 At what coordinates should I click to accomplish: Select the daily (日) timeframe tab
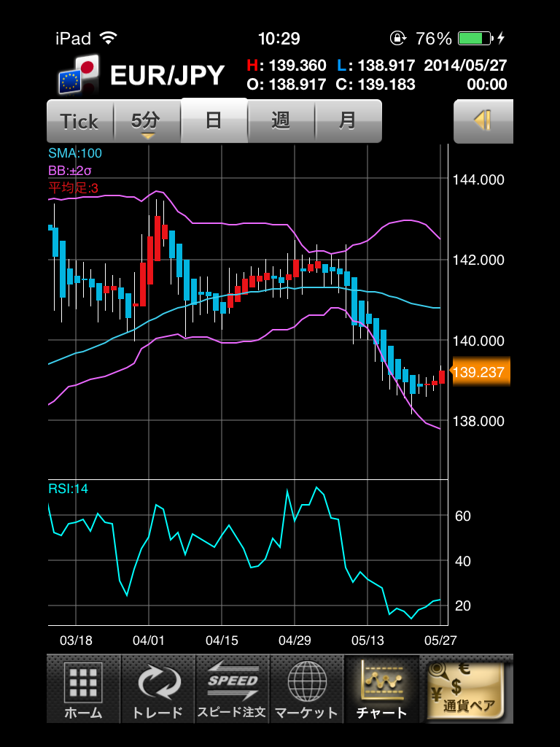tap(214, 120)
